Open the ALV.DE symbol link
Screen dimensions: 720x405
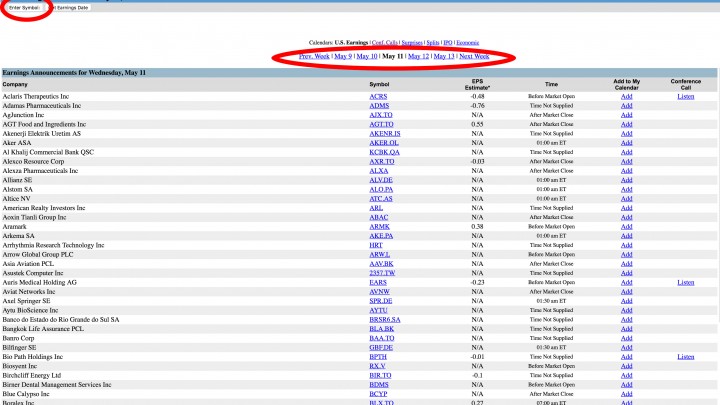click(x=381, y=180)
